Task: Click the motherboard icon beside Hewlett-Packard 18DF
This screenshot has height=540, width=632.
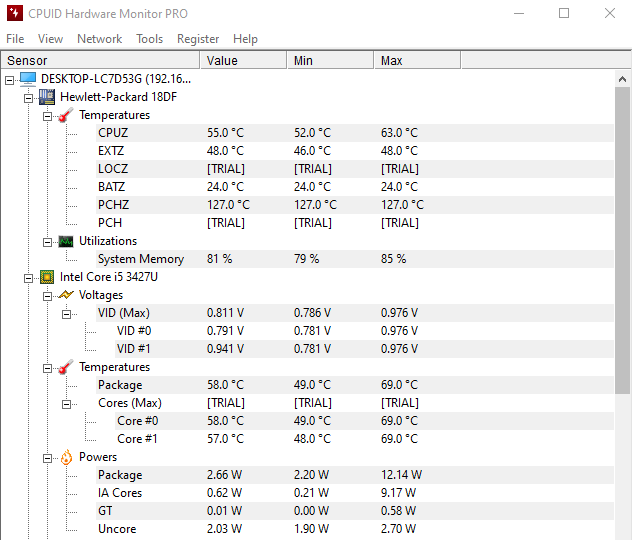Action: 47,97
